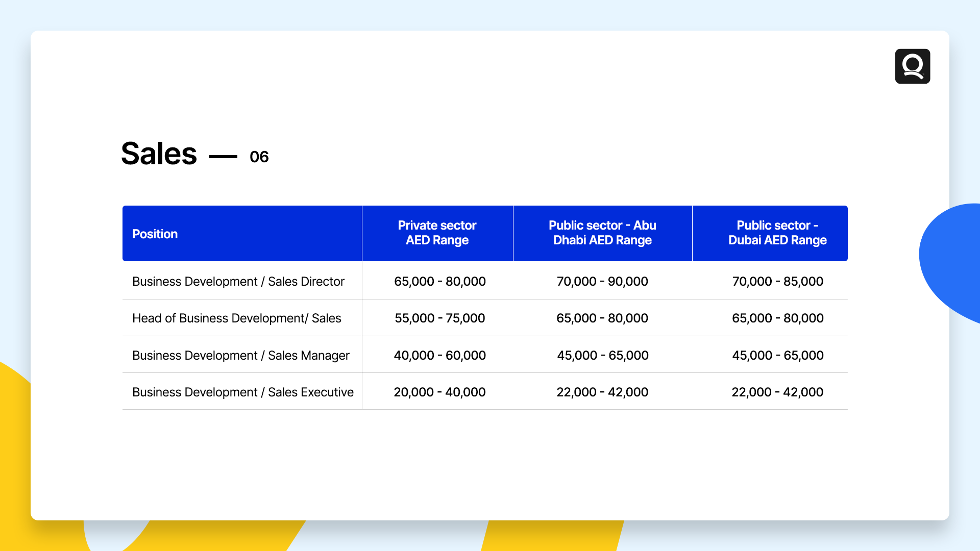Click Head of Business Development/ Sales label
The image size is (980, 551).
pos(236,318)
